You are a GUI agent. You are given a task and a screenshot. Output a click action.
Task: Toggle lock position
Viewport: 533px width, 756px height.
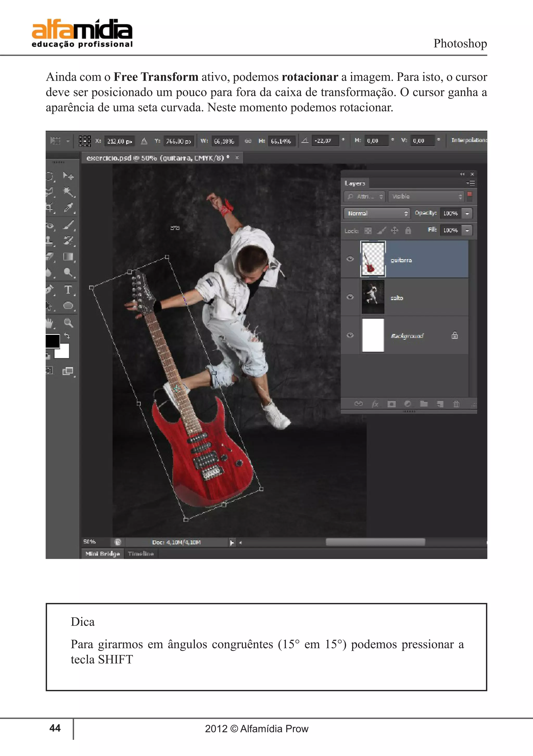[395, 230]
